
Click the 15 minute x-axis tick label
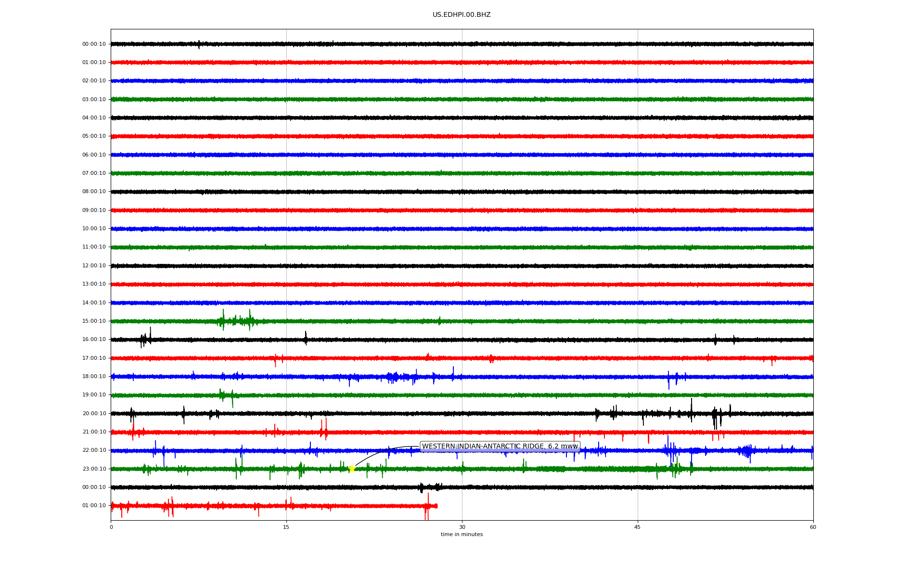[286, 527]
